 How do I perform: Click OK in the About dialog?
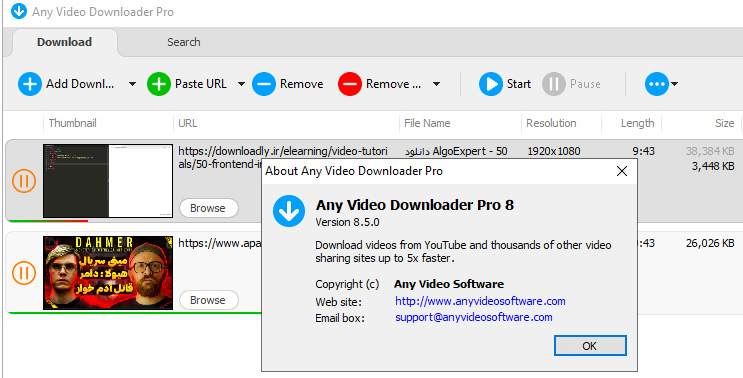[590, 346]
